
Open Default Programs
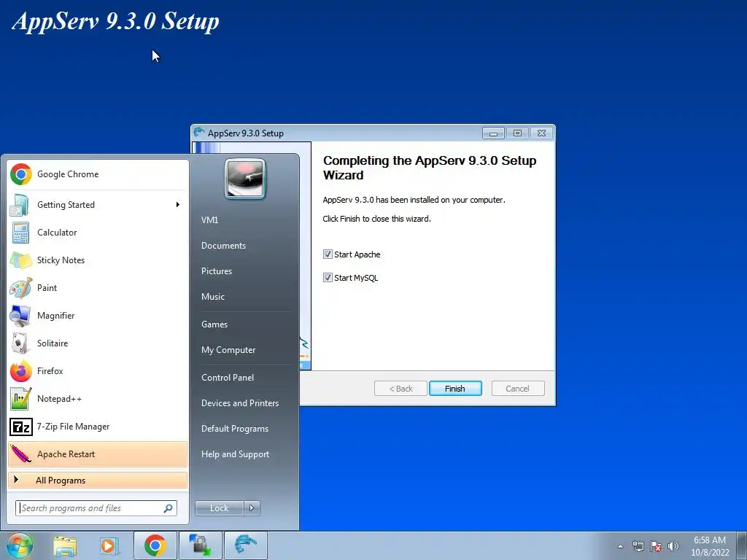[234, 429]
